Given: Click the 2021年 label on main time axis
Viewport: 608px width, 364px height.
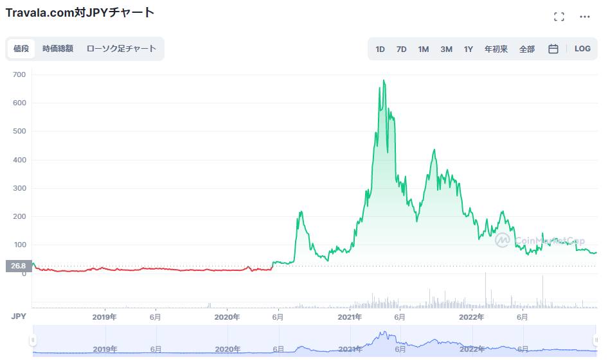Looking at the screenshot, I should click(x=350, y=317).
